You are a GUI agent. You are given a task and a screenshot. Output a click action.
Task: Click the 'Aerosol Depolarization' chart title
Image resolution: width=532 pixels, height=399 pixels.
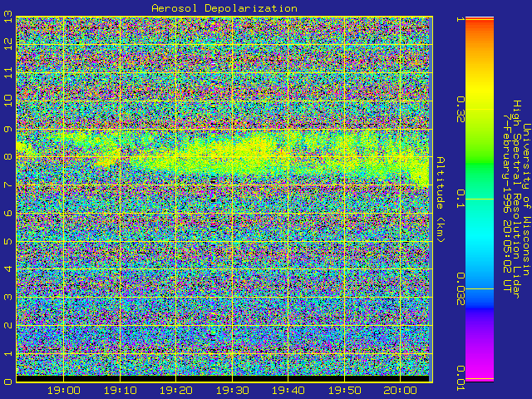coord(224,8)
